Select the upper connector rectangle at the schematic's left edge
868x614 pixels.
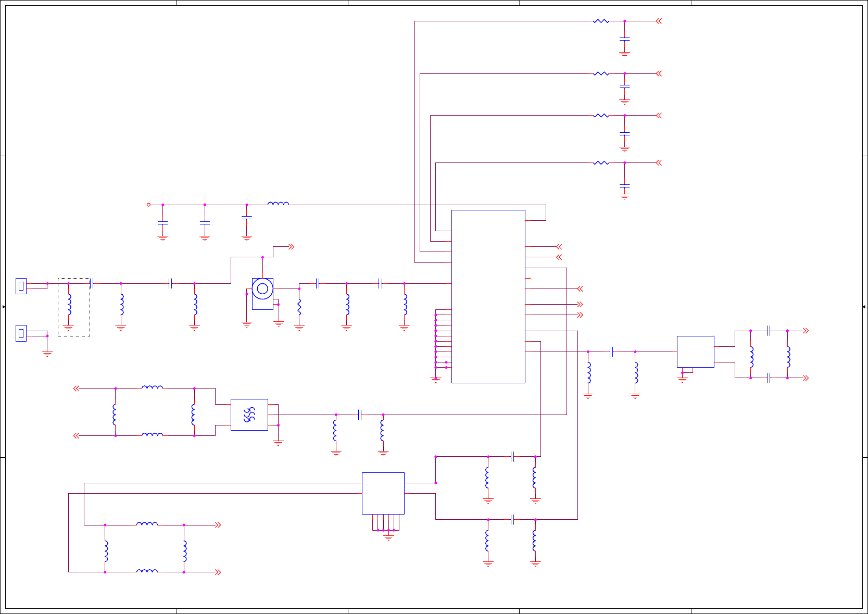pos(21,286)
